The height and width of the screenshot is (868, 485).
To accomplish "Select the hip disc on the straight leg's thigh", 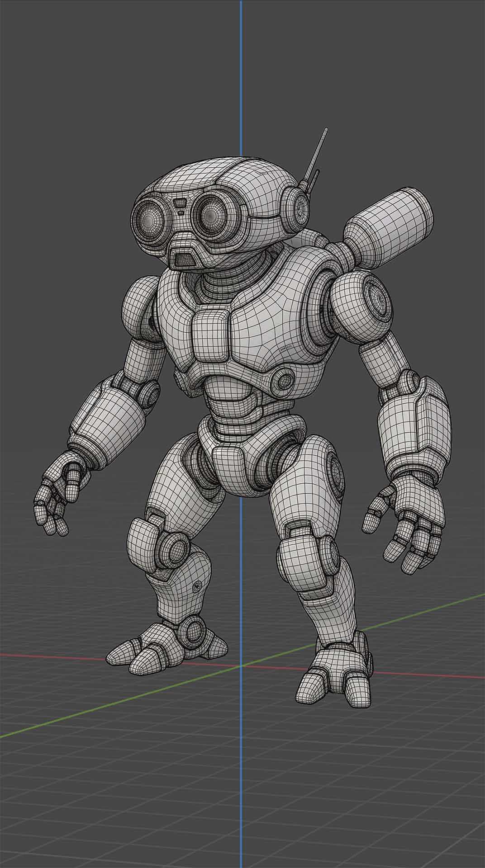I will (336, 476).
